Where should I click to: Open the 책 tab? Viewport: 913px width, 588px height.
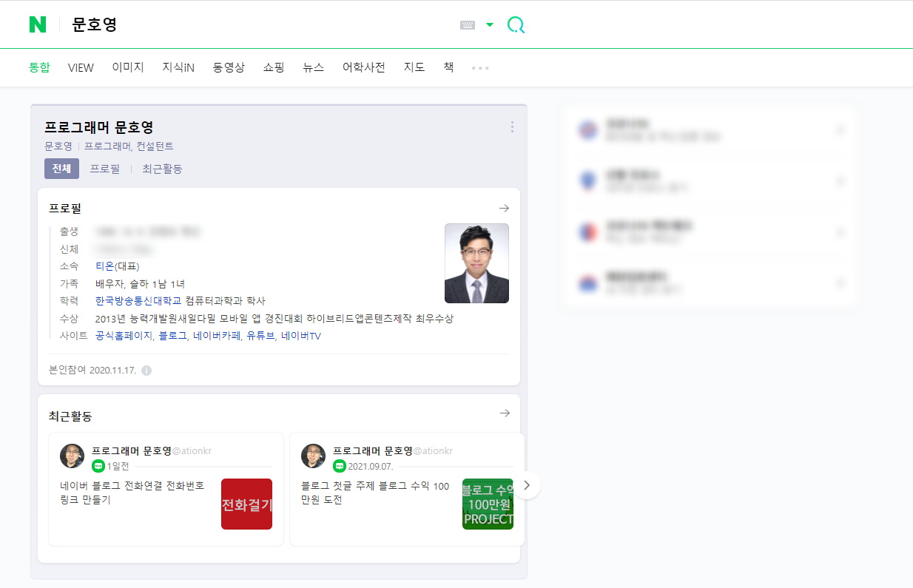(x=448, y=67)
